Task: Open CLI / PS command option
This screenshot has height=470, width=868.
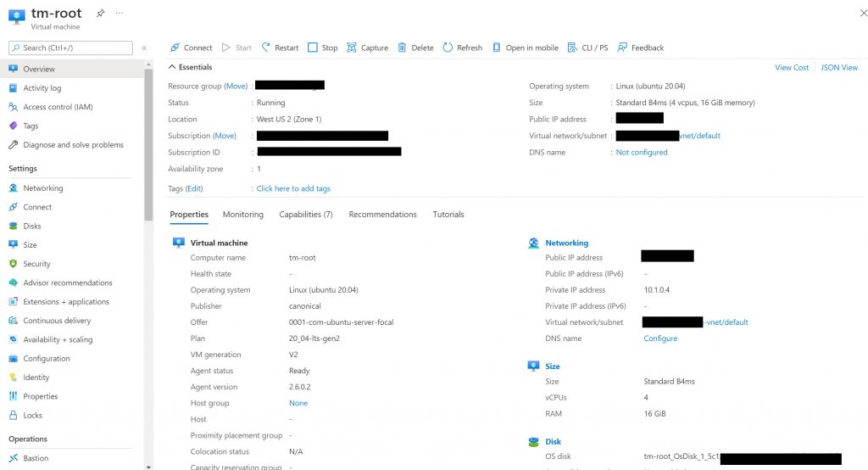Action: pyautogui.click(x=588, y=48)
